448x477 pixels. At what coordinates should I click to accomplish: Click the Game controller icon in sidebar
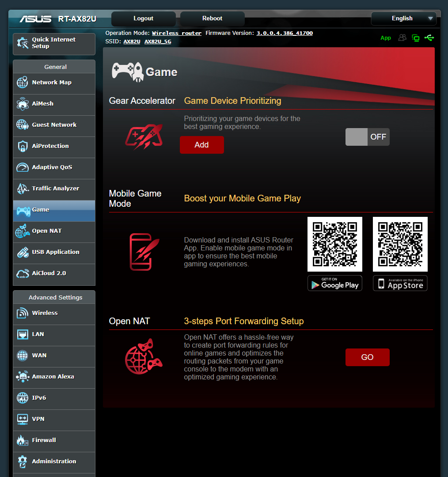23,211
